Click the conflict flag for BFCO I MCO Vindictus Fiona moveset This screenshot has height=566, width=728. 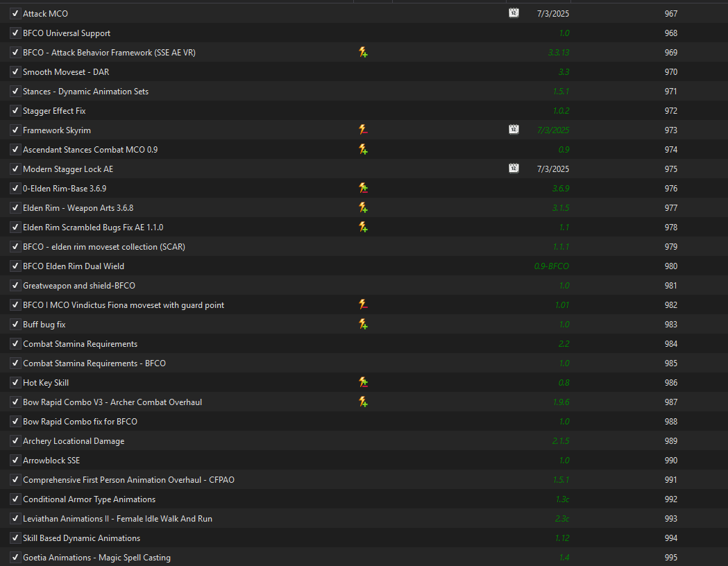coord(363,305)
